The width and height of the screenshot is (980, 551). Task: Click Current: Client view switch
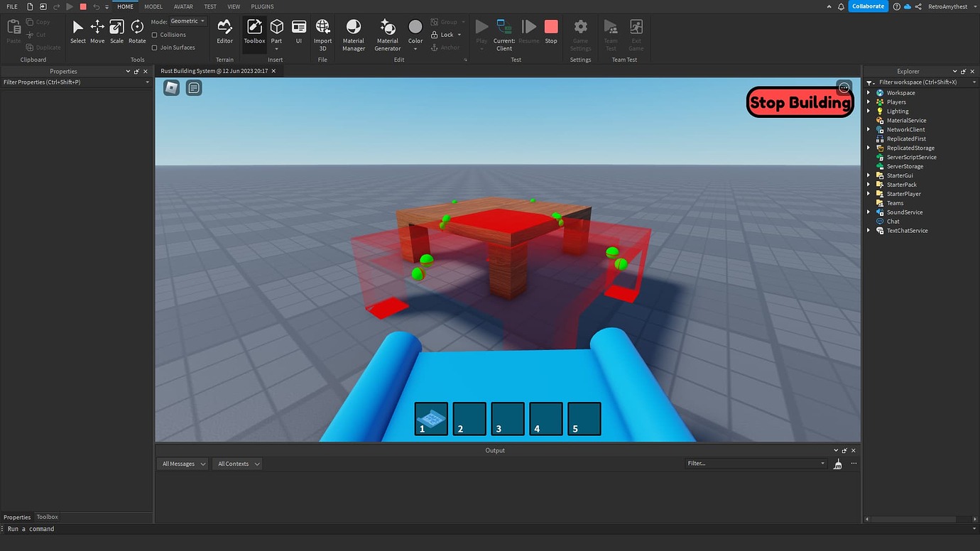[504, 35]
